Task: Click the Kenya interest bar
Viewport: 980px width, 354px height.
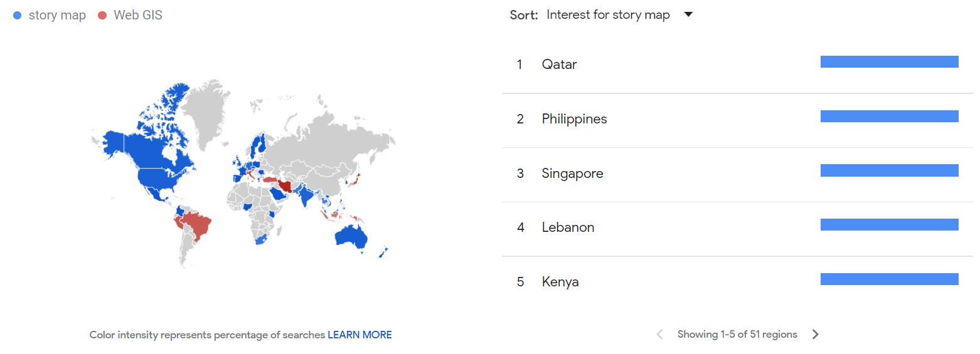Action: point(889,279)
